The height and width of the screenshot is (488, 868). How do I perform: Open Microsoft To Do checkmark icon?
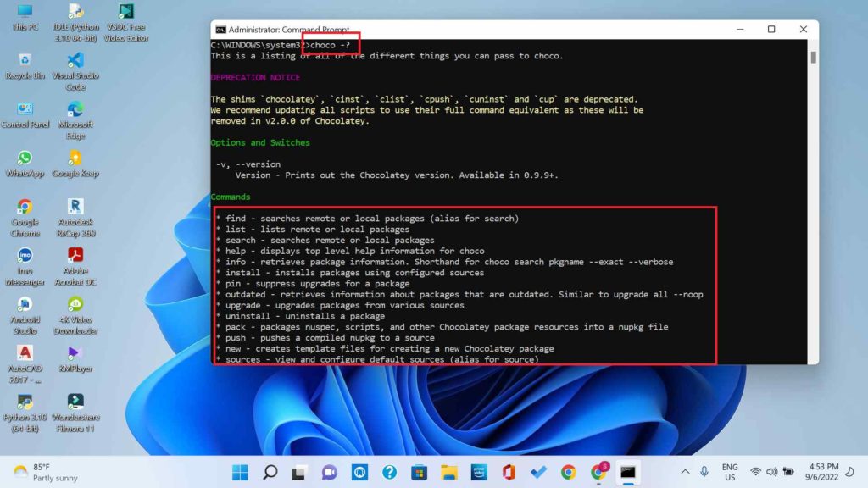coord(538,472)
